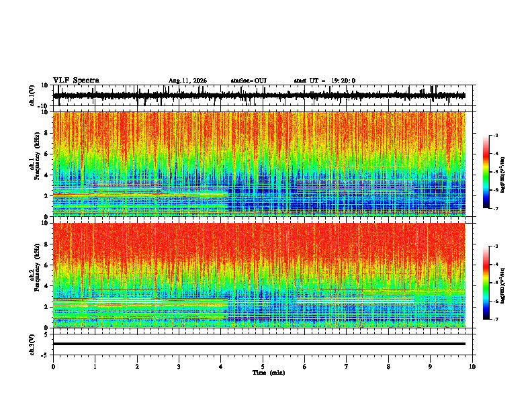Click the "ch.1(V)" waveform axis label

[32, 95]
